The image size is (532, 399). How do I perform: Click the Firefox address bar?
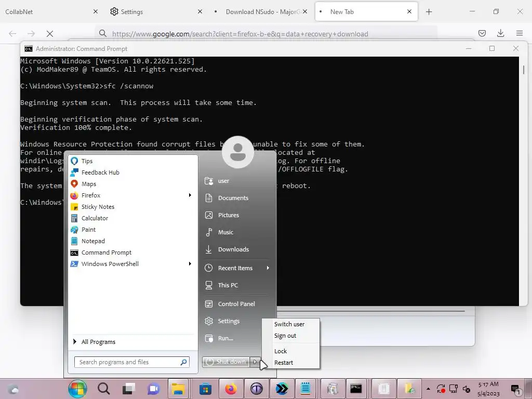click(x=265, y=34)
